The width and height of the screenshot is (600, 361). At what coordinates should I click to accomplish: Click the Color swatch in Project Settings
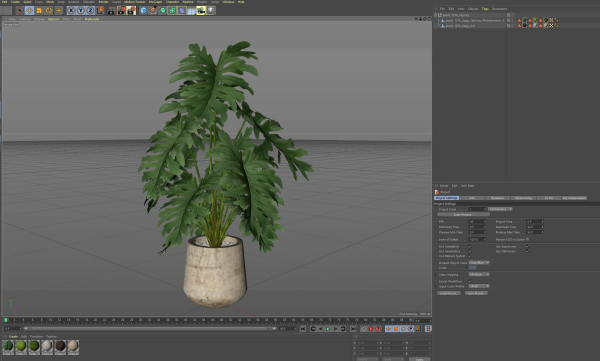[x=473, y=268]
